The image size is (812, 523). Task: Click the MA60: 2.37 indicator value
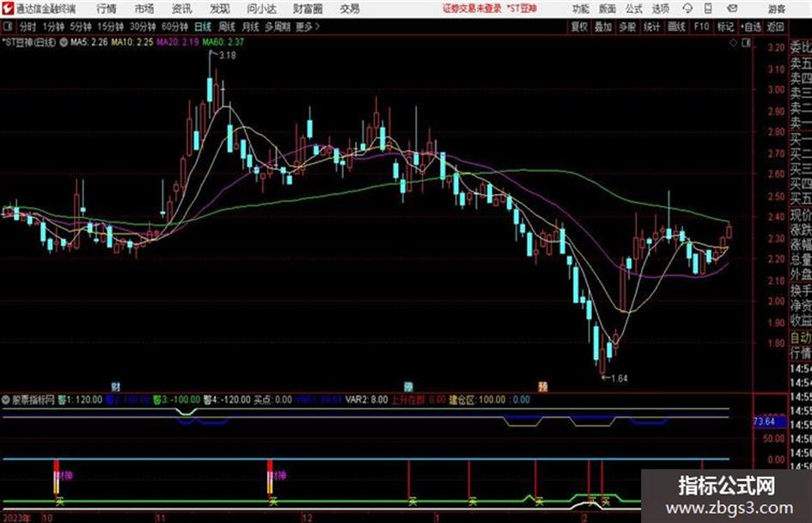pos(223,42)
